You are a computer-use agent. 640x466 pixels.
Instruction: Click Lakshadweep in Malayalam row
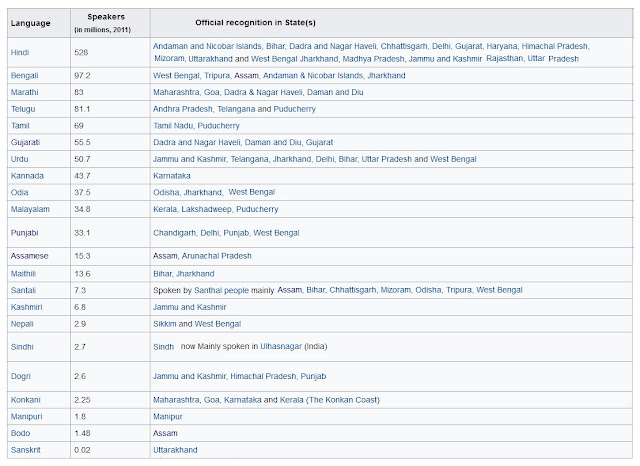point(207,209)
